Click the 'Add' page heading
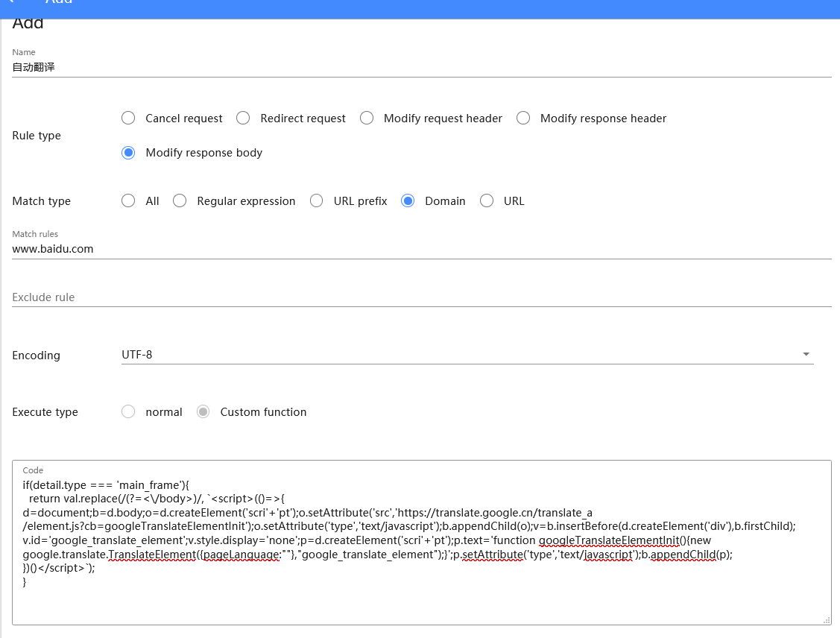The height and width of the screenshot is (638, 840). (28, 23)
